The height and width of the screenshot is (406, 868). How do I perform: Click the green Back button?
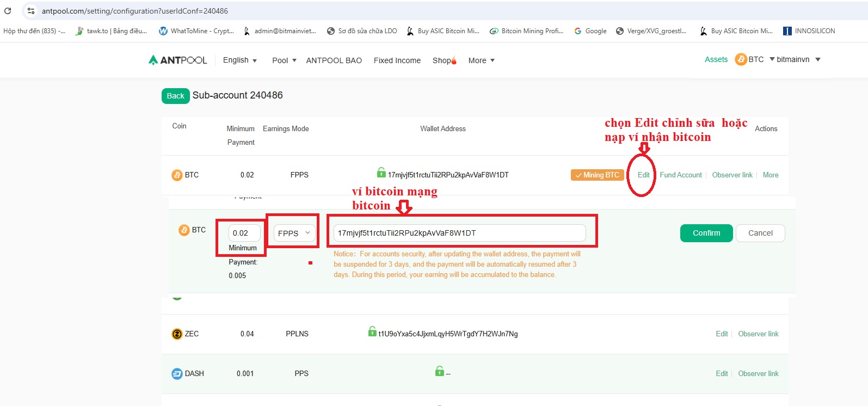click(x=175, y=96)
